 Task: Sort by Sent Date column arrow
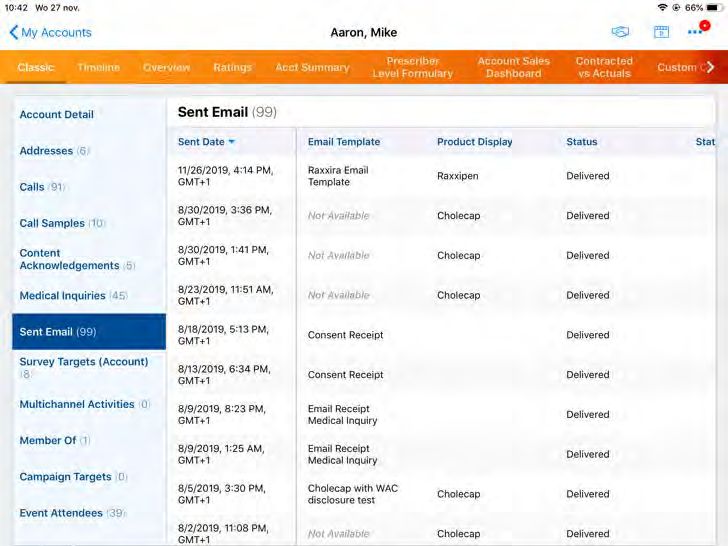coord(232,142)
